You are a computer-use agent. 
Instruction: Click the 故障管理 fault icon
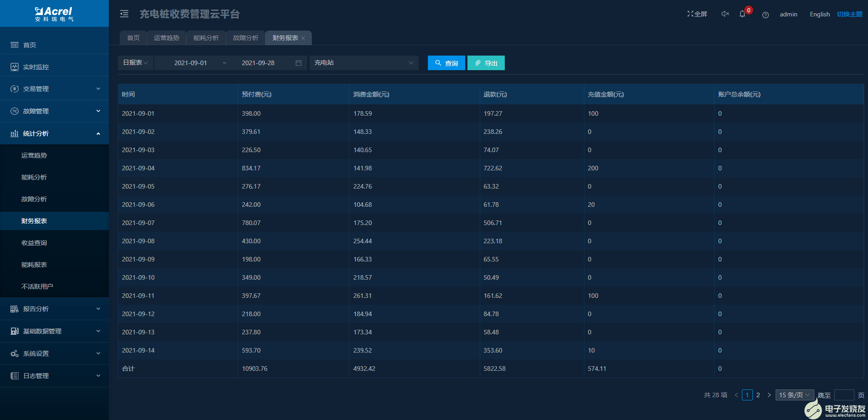coord(15,111)
